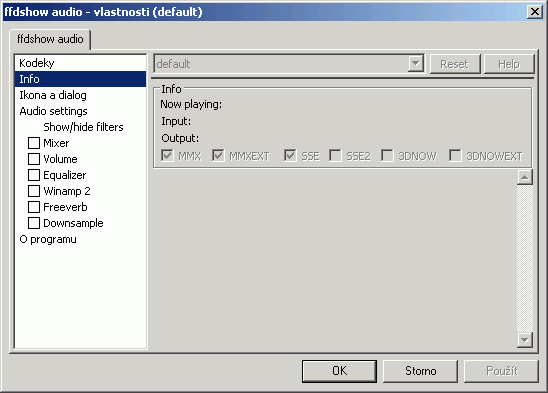Click the Equalizer filter label
The width and height of the screenshot is (548, 393).
click(x=65, y=175)
